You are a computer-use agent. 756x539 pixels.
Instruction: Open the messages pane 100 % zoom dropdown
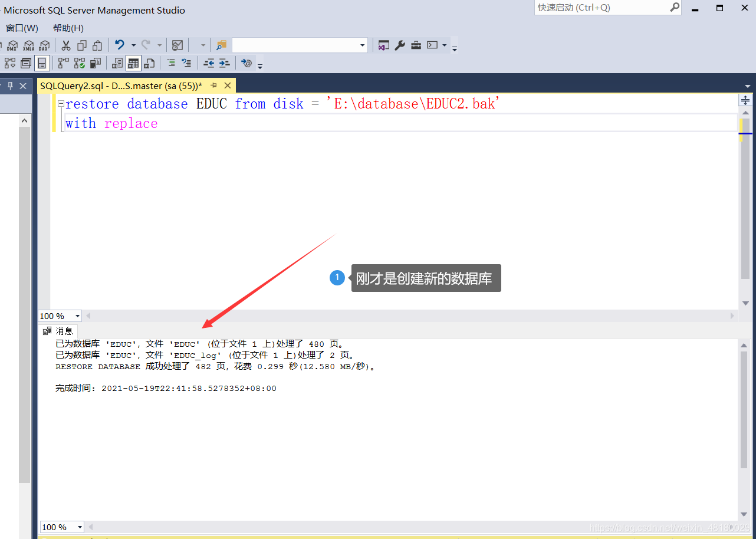click(x=80, y=527)
